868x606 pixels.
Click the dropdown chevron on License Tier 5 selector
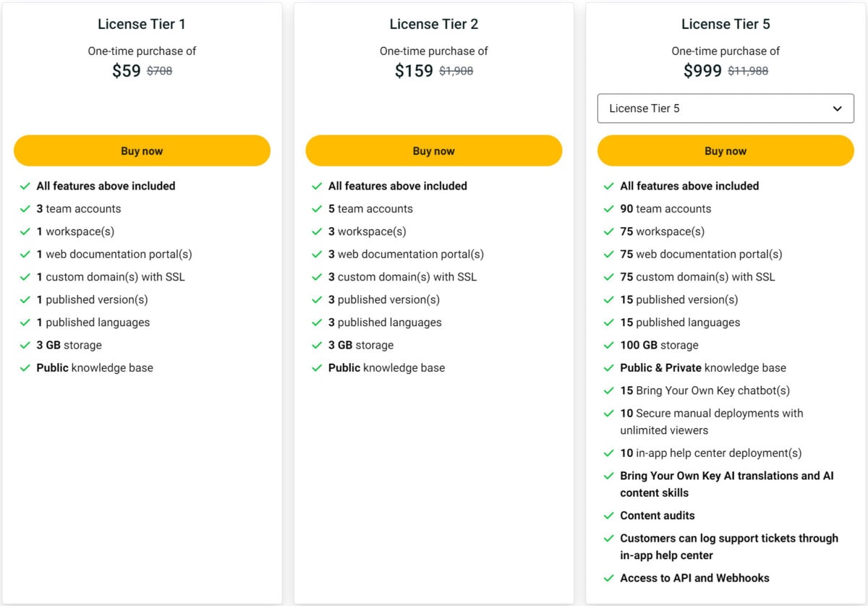click(x=838, y=108)
